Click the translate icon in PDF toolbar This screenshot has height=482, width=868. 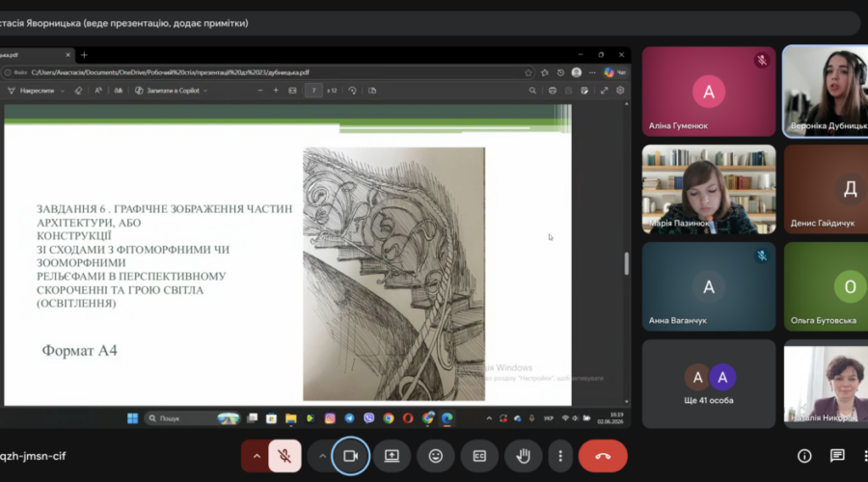tap(118, 91)
